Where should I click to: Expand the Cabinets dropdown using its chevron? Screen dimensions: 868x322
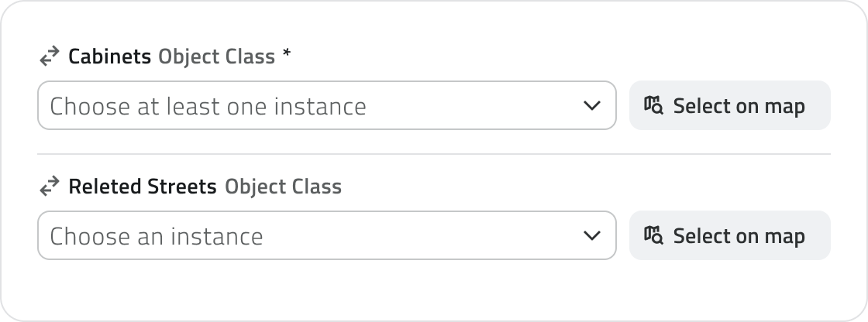point(591,105)
